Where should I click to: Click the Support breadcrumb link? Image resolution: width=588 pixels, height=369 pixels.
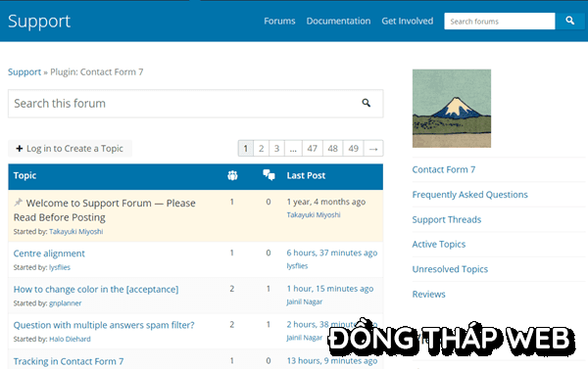(x=24, y=71)
